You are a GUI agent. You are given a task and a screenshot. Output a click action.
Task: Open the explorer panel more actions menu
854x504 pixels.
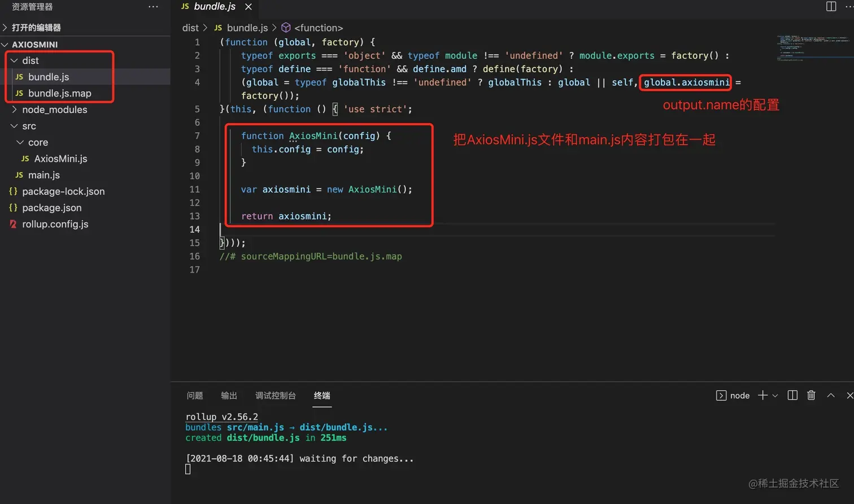point(153,7)
